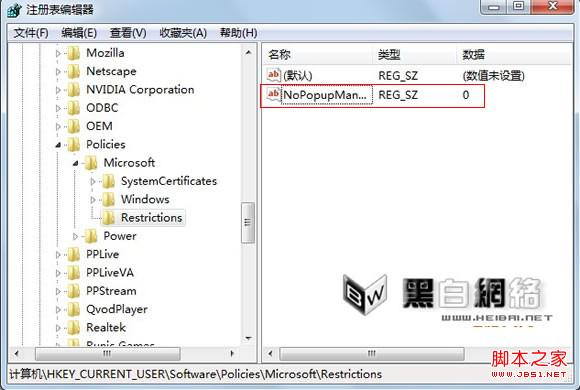Select the ODBC folder icon
This screenshot has height=390, width=580.
click(74, 108)
